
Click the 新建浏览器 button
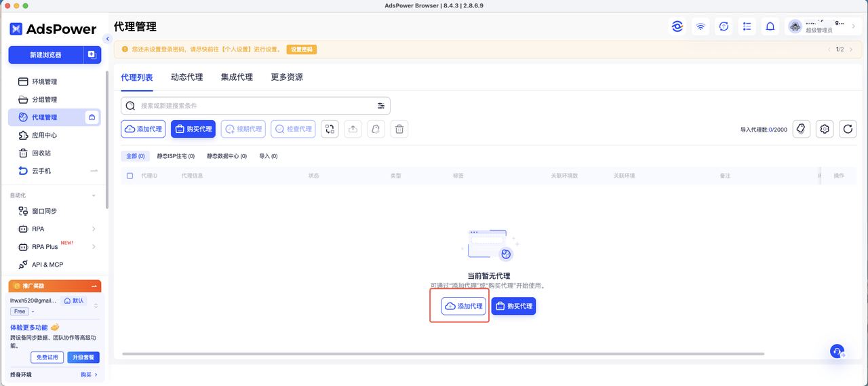tap(45, 55)
